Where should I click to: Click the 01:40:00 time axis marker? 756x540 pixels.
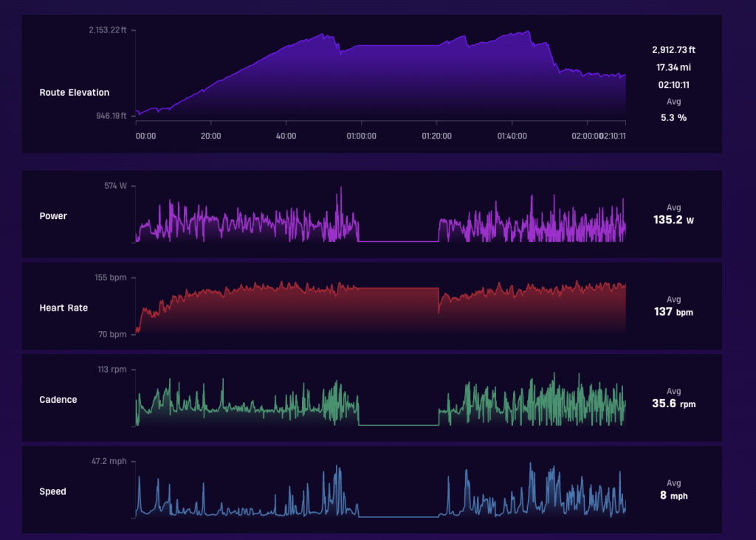512,136
